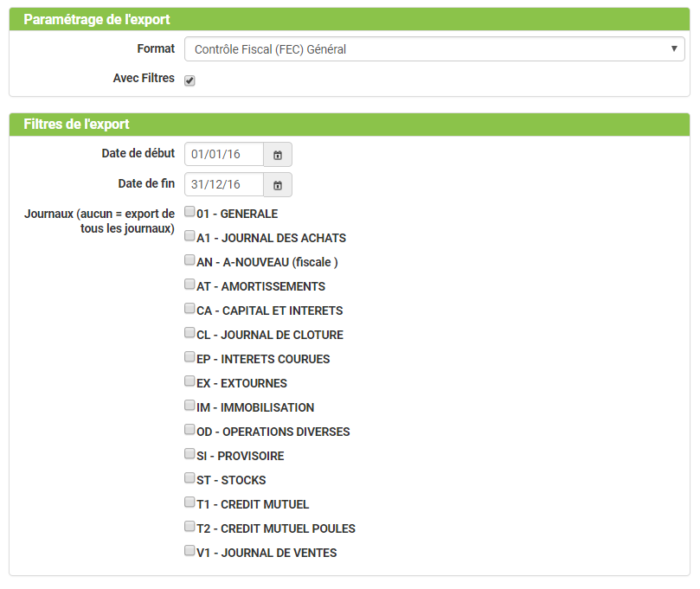The image size is (700, 589).
Task: Check the AT - AMORTISSEMENTS journal
Action: (x=189, y=284)
